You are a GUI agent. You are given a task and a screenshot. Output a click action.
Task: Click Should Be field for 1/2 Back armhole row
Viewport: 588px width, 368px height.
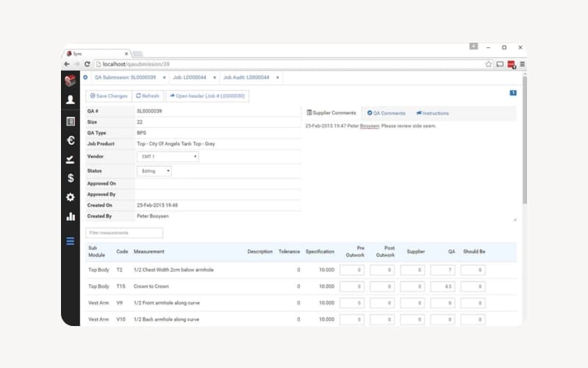tap(473, 319)
